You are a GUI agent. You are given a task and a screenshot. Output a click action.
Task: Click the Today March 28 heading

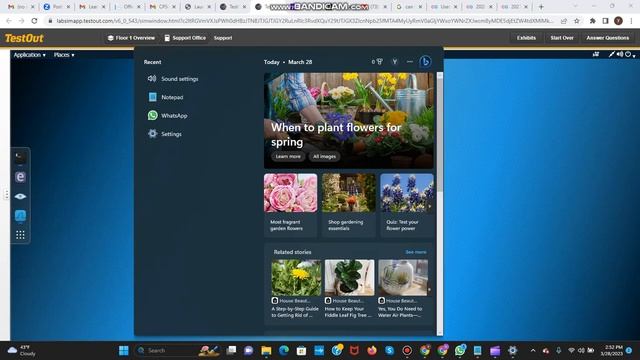tap(288, 62)
